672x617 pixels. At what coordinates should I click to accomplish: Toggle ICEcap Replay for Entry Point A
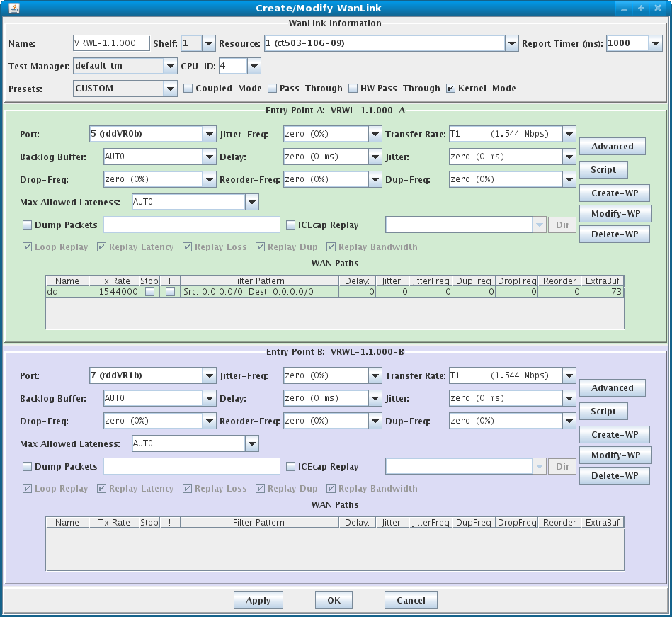290,225
